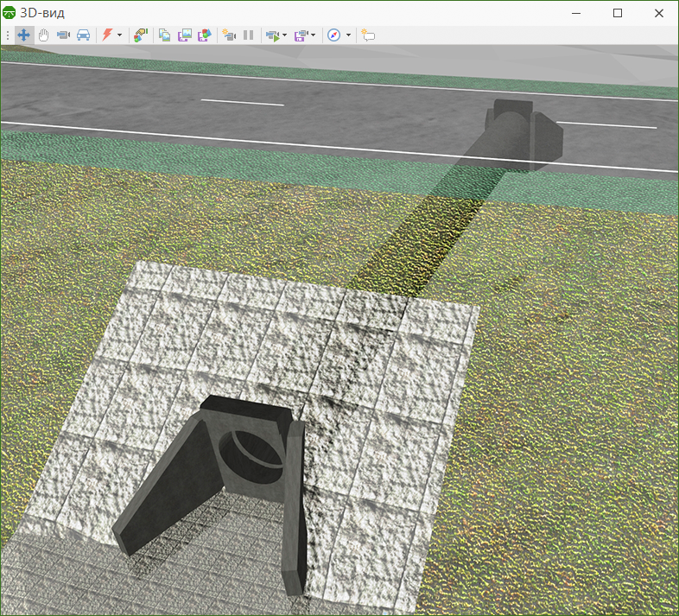
Task: Maximize the 3D-вид window
Action: click(x=618, y=13)
